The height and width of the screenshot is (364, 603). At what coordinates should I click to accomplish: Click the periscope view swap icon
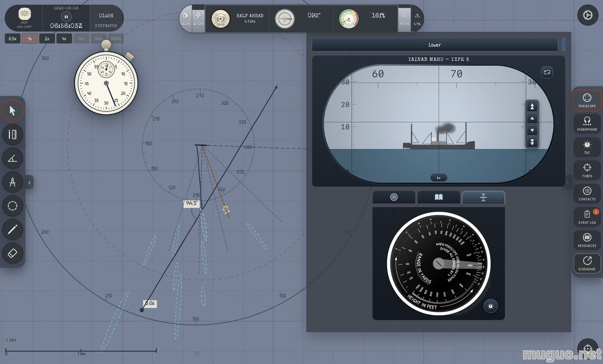tap(547, 72)
